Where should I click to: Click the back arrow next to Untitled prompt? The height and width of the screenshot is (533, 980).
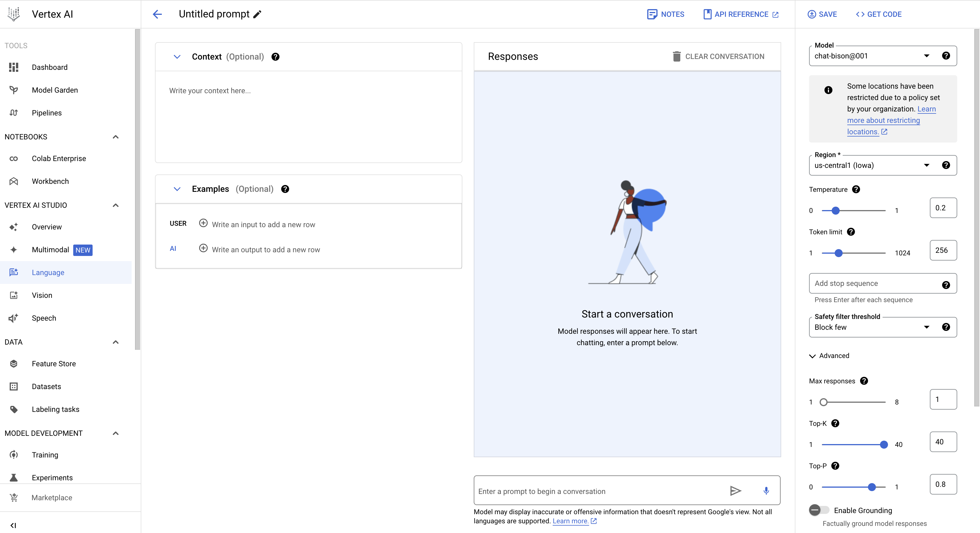coord(157,15)
